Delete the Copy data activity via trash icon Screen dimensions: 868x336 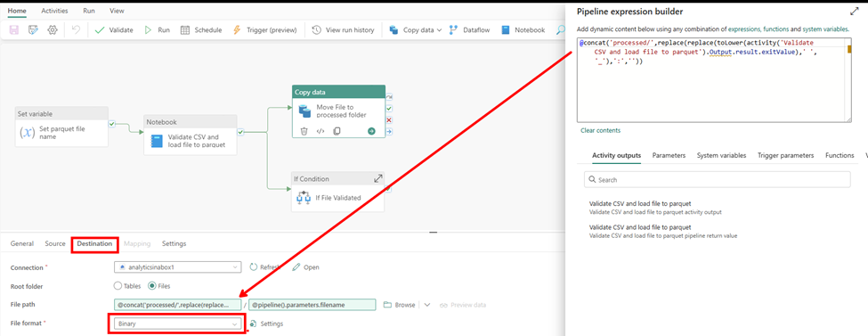coord(304,131)
